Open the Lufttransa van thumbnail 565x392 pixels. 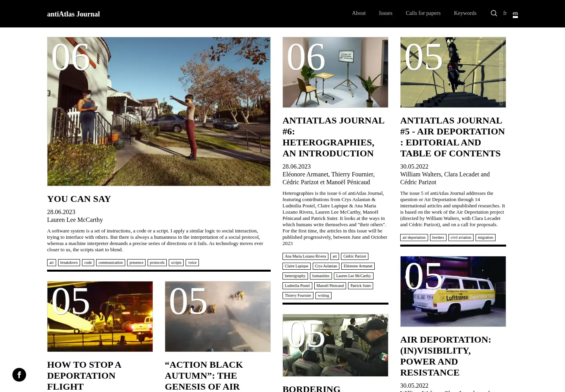tap(453, 291)
